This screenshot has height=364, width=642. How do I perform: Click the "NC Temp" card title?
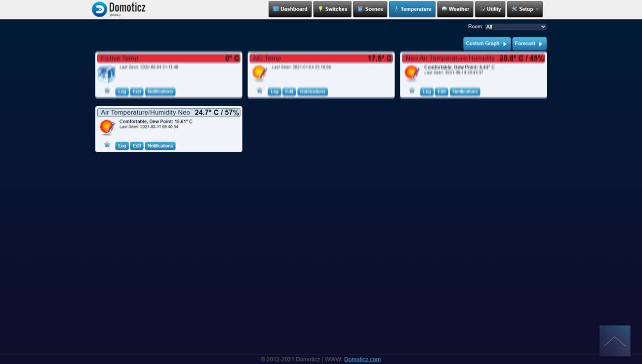point(267,58)
